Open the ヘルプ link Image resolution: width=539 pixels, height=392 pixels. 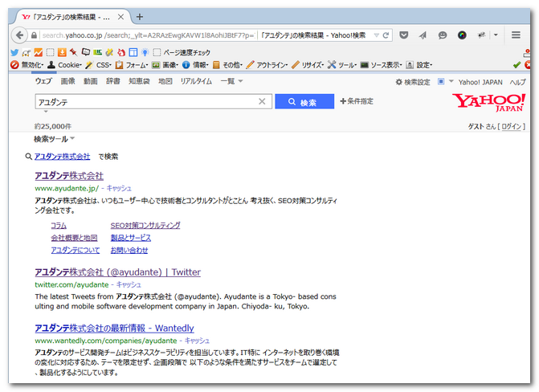[517, 82]
